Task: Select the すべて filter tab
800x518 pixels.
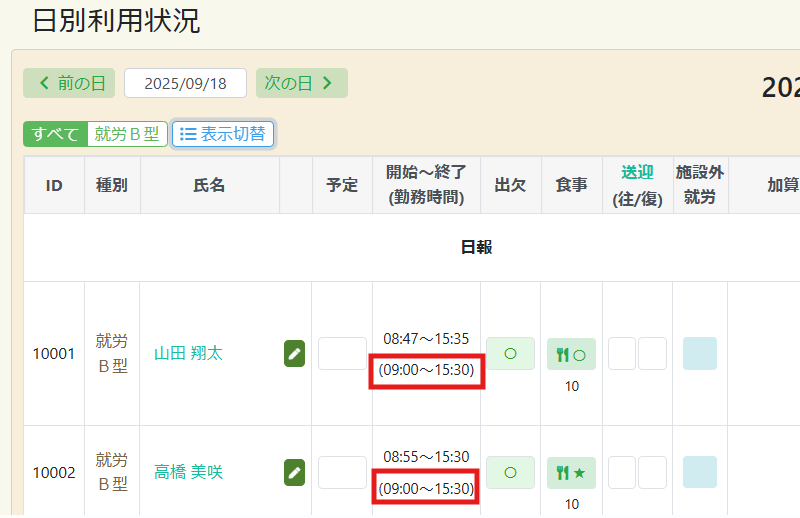Action: click(x=55, y=134)
